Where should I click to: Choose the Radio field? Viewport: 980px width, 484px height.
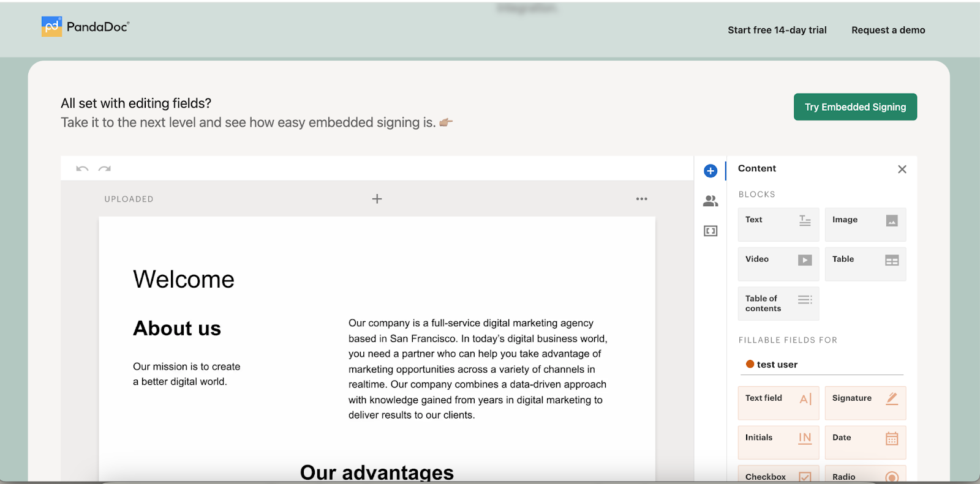[865, 475]
